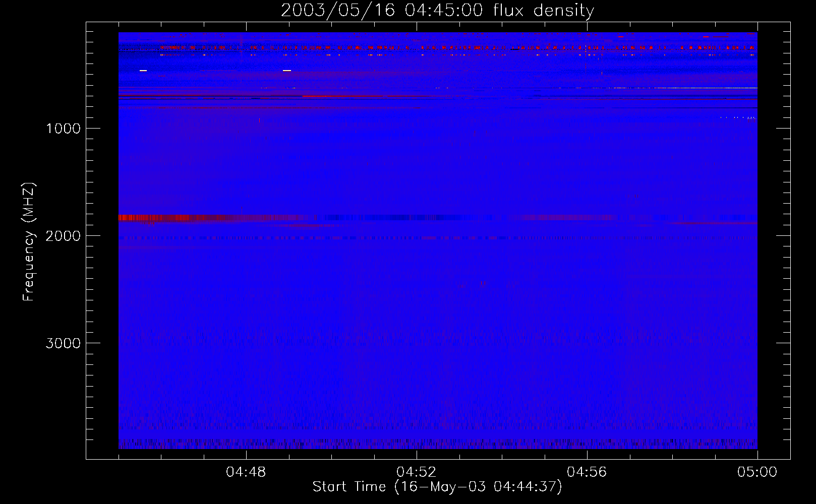Click the 3000 frequency tick label

pos(63,343)
